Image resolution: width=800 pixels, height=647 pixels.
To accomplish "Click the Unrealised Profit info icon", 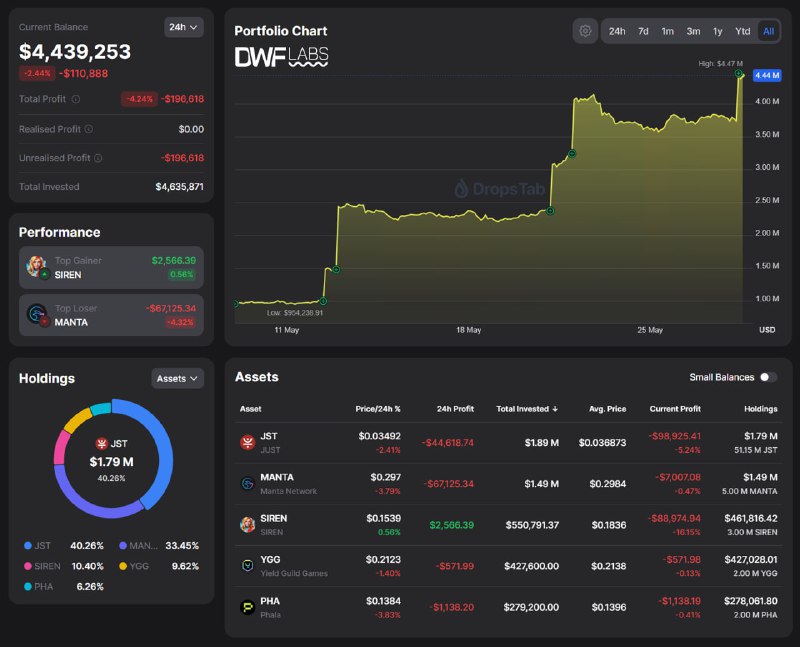I will tap(98, 158).
